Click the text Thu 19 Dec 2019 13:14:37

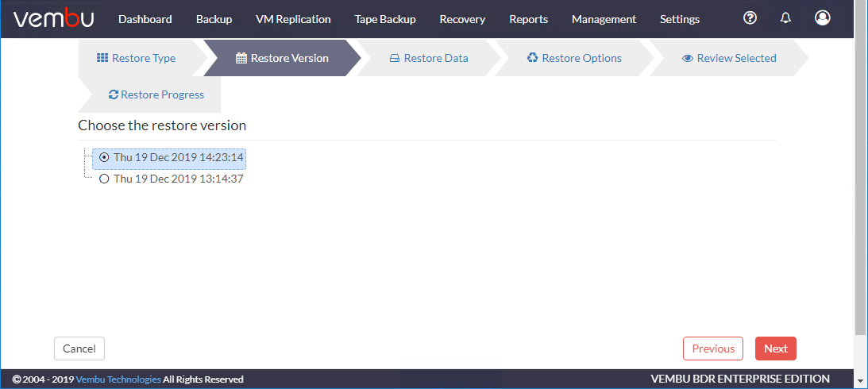point(178,179)
